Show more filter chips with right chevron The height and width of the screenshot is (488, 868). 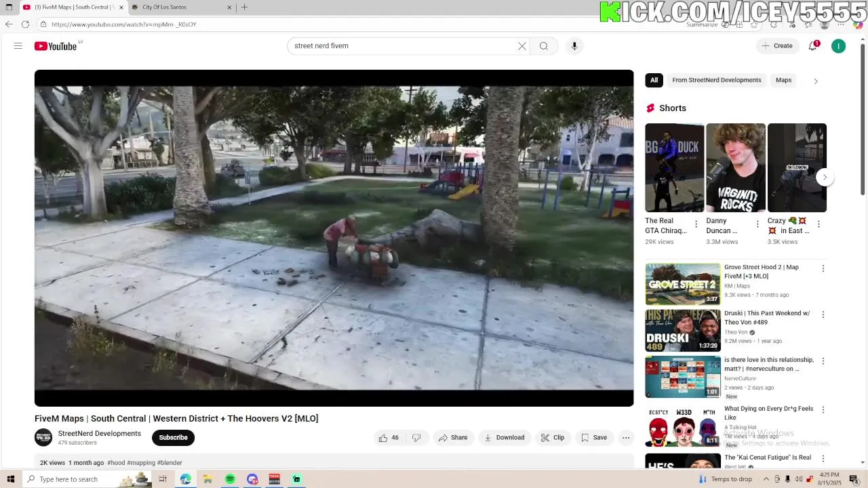pos(816,81)
